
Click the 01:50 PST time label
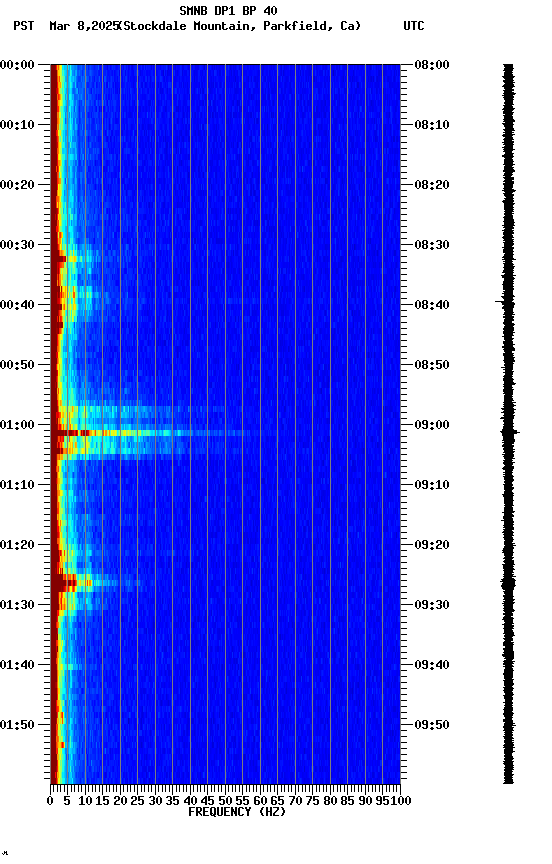17,725
